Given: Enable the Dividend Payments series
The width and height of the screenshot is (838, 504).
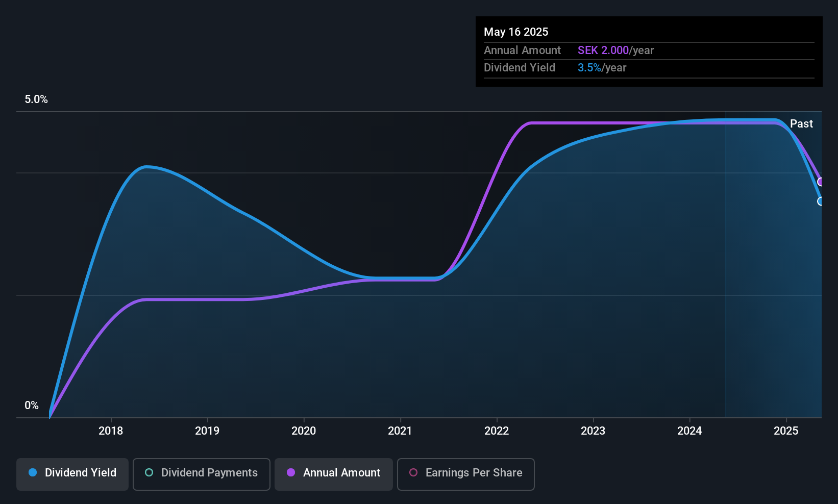Looking at the screenshot, I should pos(202,474).
